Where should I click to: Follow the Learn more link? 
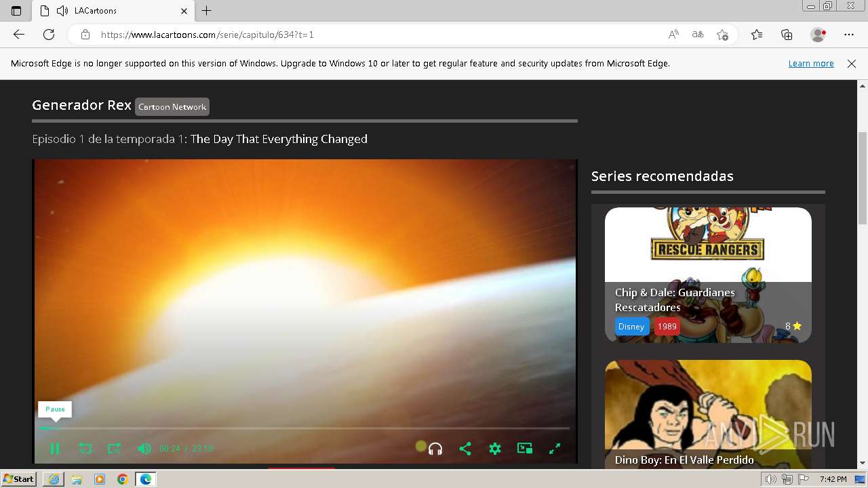pos(811,64)
